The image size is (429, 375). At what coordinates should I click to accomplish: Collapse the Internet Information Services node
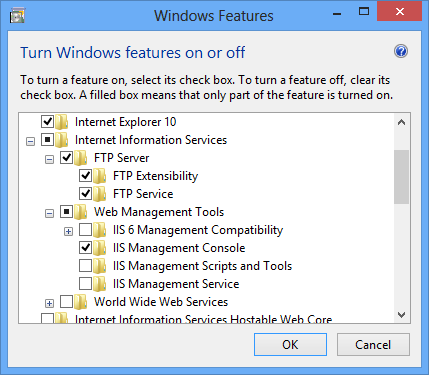pos(30,142)
